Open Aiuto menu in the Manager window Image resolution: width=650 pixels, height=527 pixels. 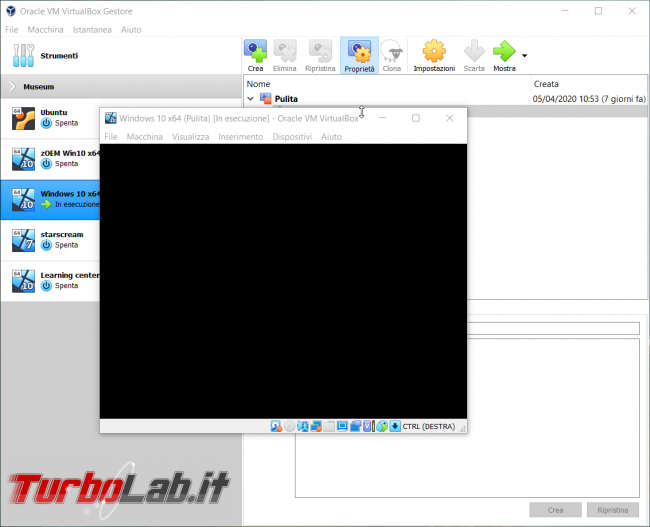pos(131,29)
